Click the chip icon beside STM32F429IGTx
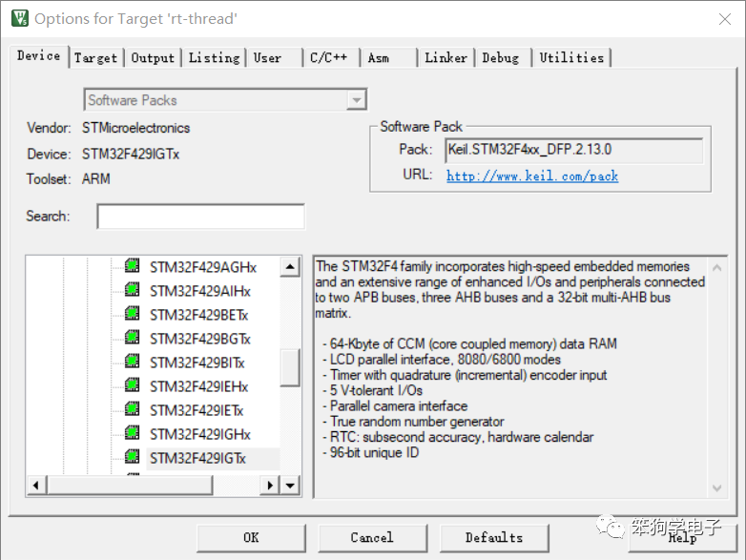Screen dimensions: 746x560 coord(133,456)
